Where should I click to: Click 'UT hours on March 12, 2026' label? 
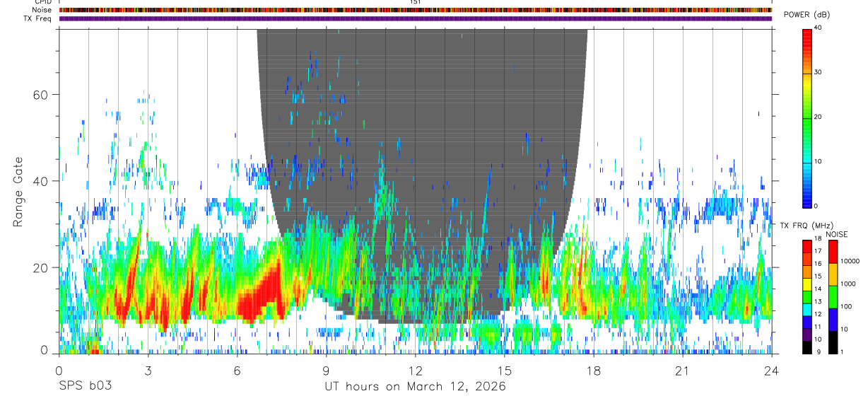click(415, 387)
